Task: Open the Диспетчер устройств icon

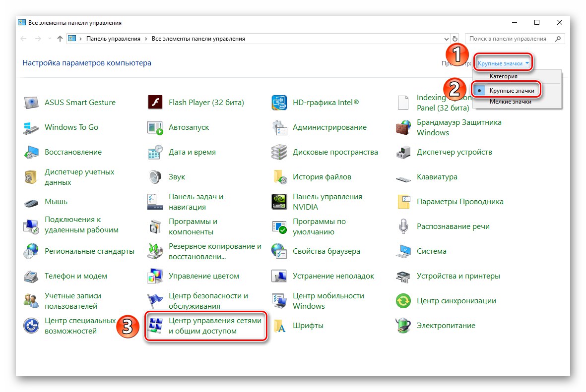Action: [403, 152]
